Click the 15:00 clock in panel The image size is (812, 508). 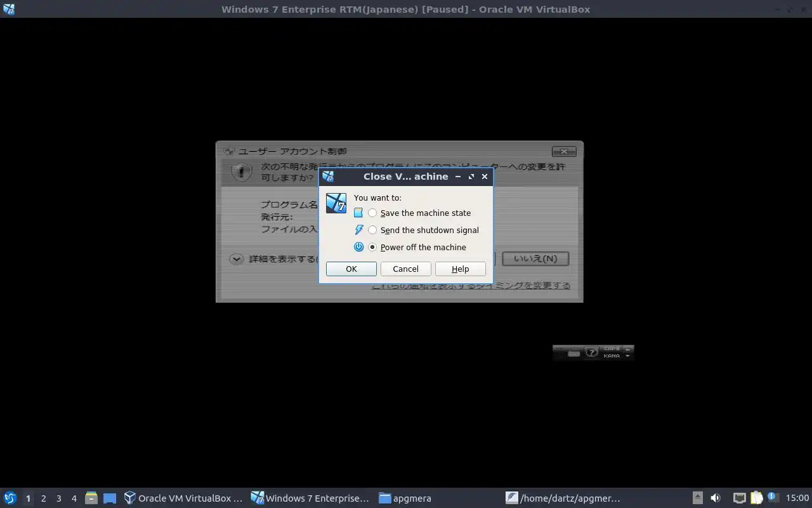click(x=797, y=498)
